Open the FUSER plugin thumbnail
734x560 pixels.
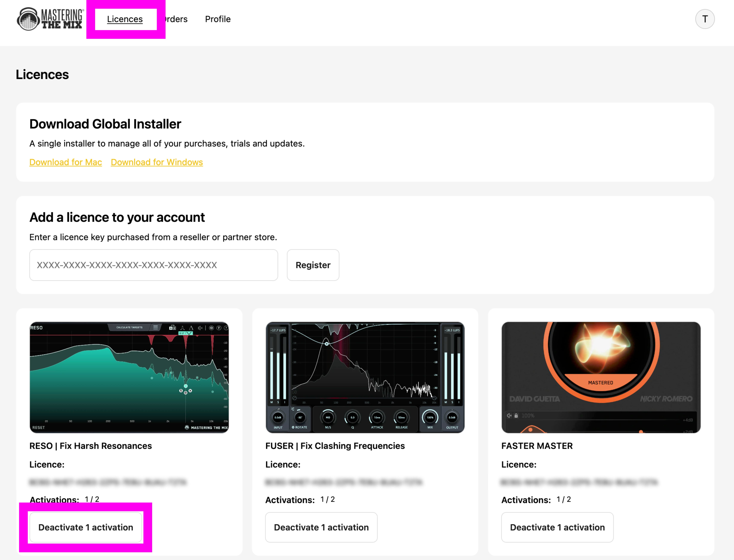click(365, 377)
